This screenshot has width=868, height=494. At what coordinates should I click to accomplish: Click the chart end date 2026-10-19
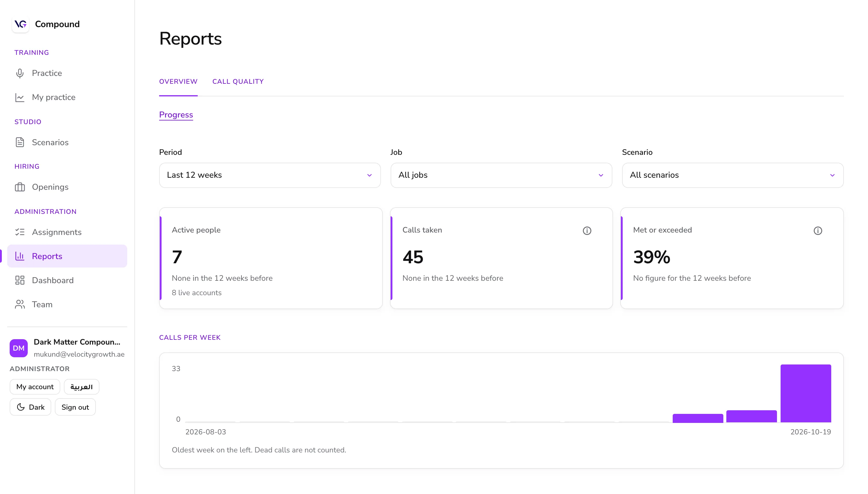[x=811, y=432]
